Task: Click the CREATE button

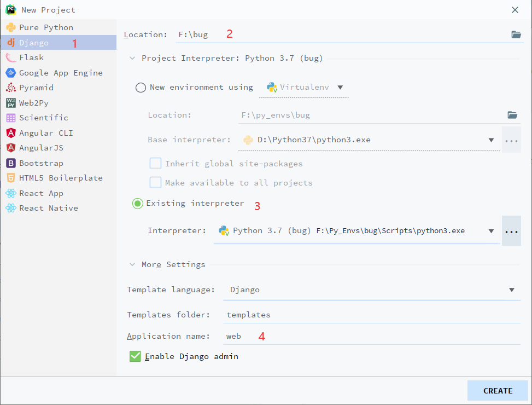Action: point(498,391)
